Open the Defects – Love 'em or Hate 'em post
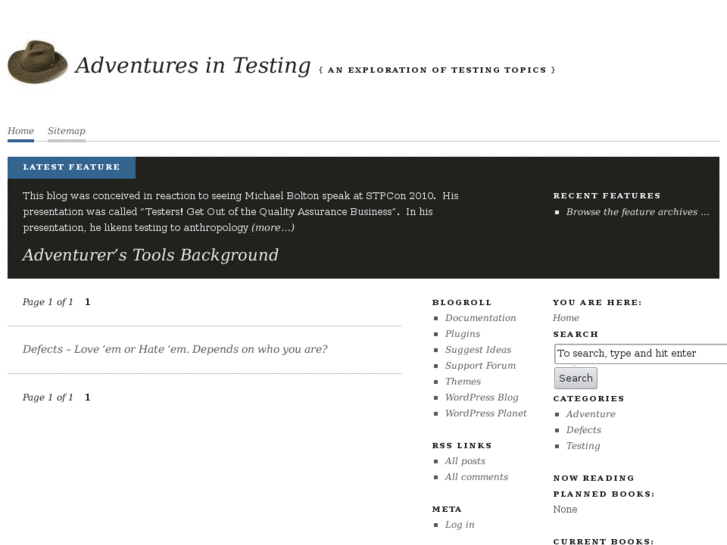 click(175, 350)
